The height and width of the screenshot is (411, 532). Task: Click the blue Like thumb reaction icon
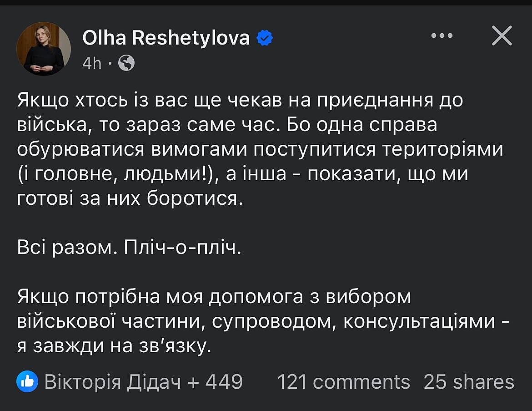[27, 381]
